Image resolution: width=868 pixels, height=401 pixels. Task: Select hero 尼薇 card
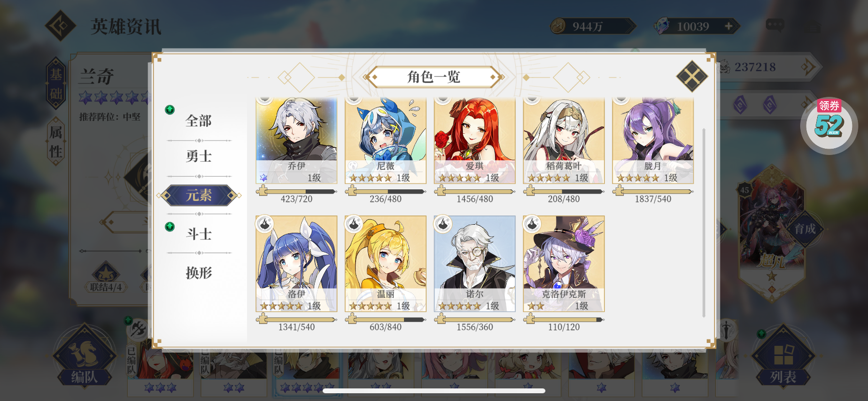(x=386, y=140)
